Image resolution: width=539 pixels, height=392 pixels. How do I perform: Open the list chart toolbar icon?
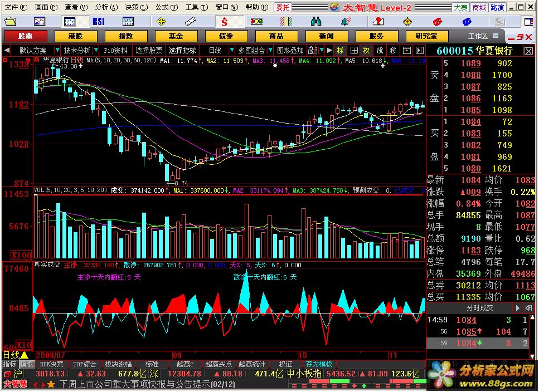[128, 22]
